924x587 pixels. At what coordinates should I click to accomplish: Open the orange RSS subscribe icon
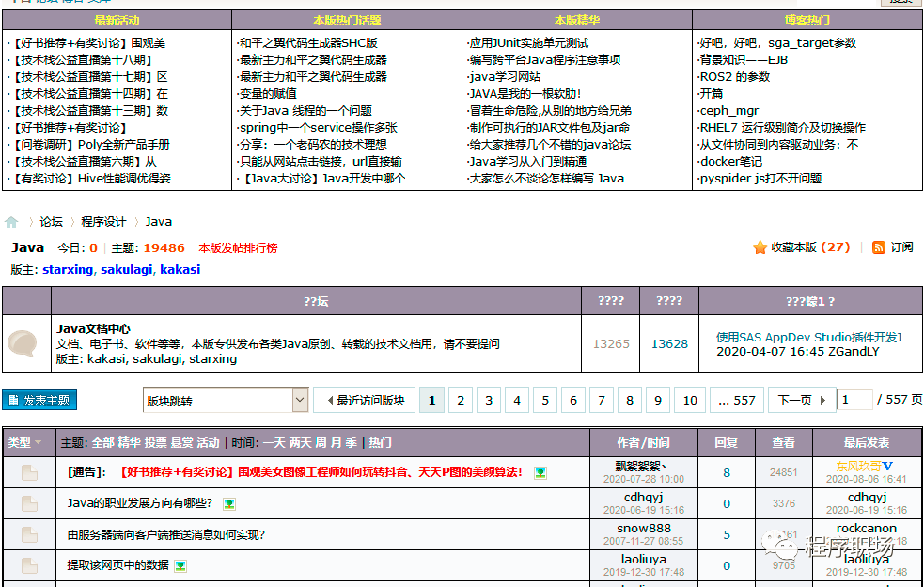(878, 247)
